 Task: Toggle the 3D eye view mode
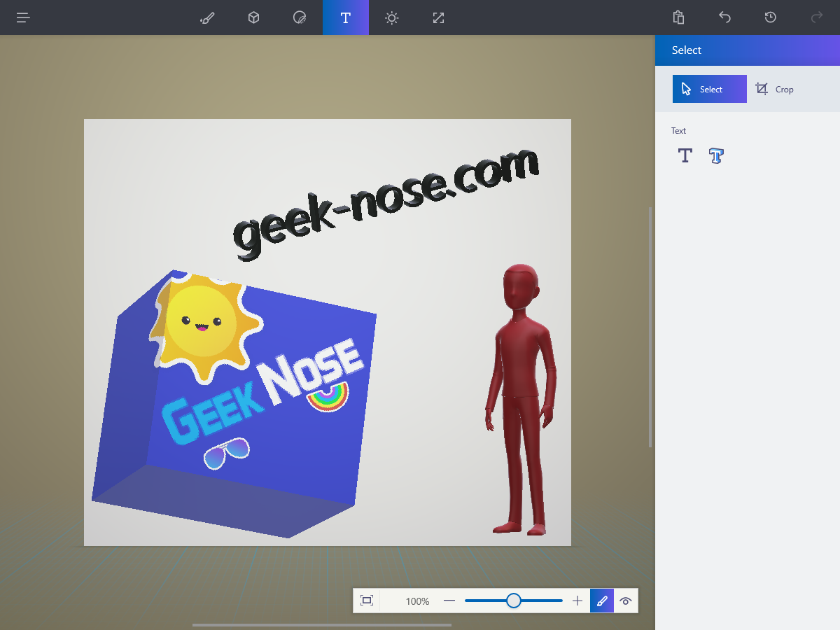626,601
